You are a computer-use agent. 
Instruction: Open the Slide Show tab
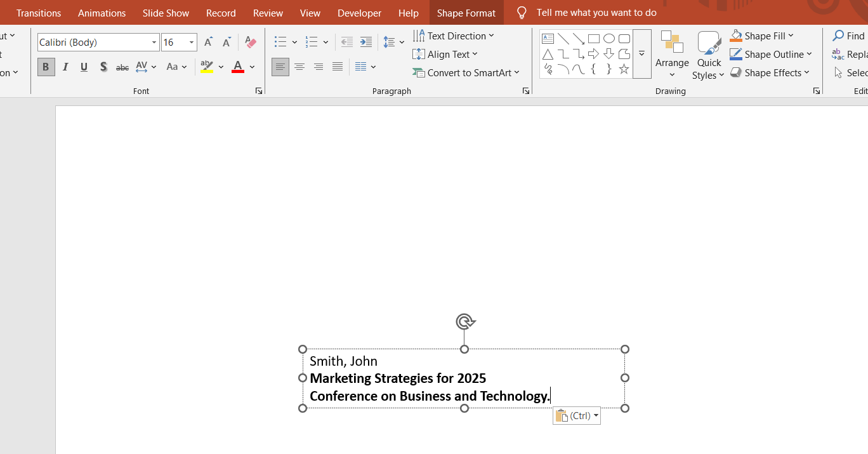point(166,13)
